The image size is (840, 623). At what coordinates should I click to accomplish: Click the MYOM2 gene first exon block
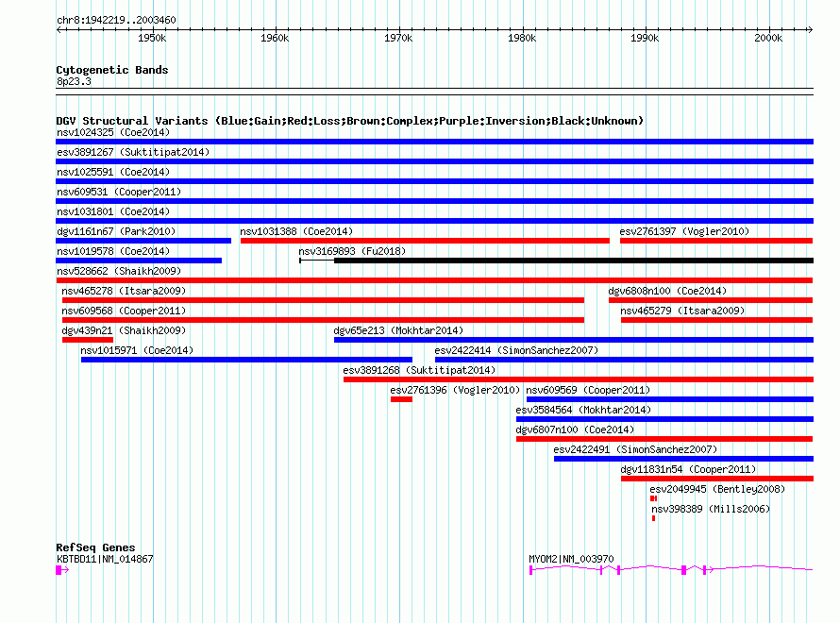coord(530,570)
